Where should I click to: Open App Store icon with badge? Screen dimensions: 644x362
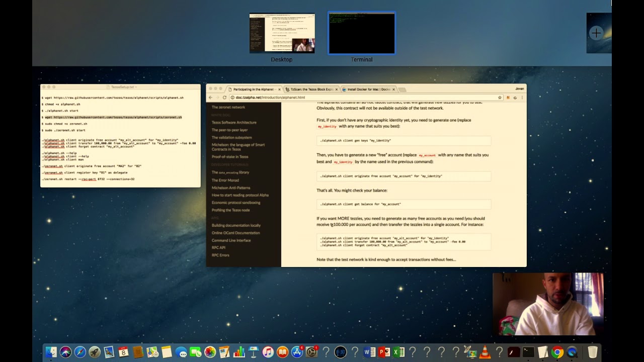pos(297,352)
